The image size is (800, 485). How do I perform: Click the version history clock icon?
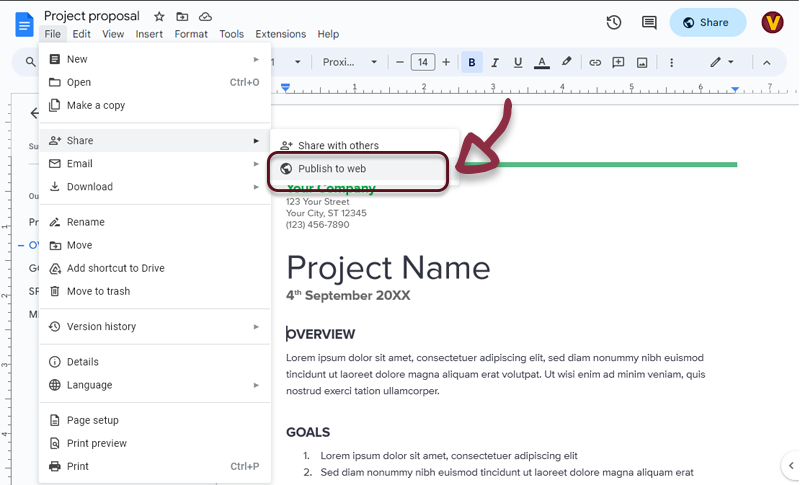(x=614, y=22)
